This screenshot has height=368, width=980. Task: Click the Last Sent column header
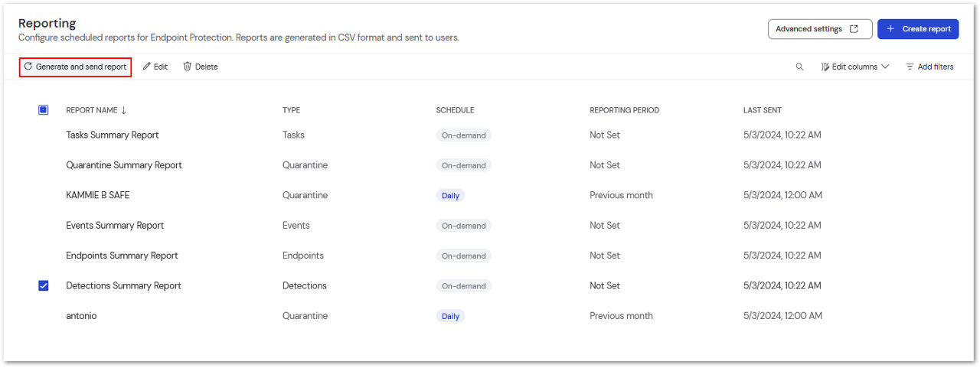(762, 110)
